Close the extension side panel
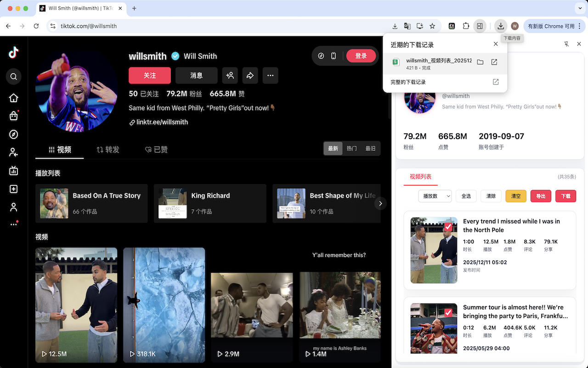The image size is (588, 368). click(x=579, y=44)
